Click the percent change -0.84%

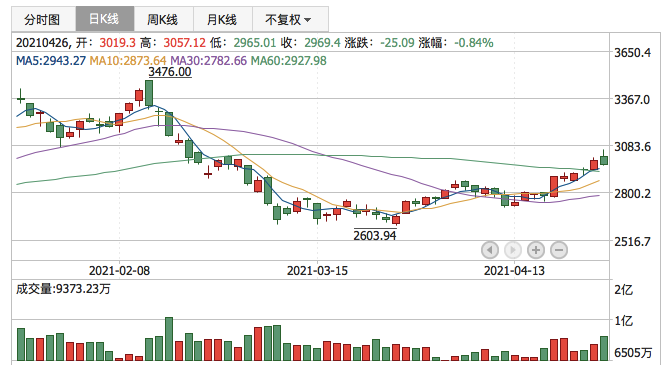pyautogui.click(x=473, y=43)
